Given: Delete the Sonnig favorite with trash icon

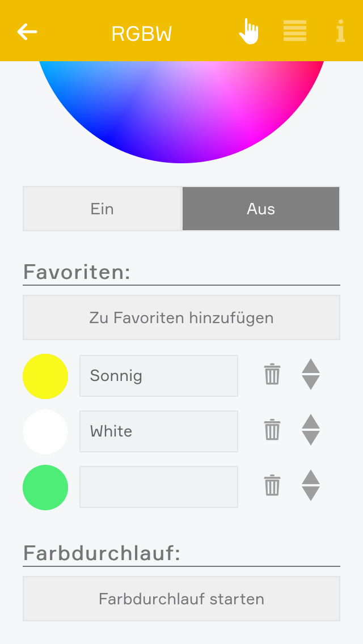Looking at the screenshot, I should coord(272,375).
